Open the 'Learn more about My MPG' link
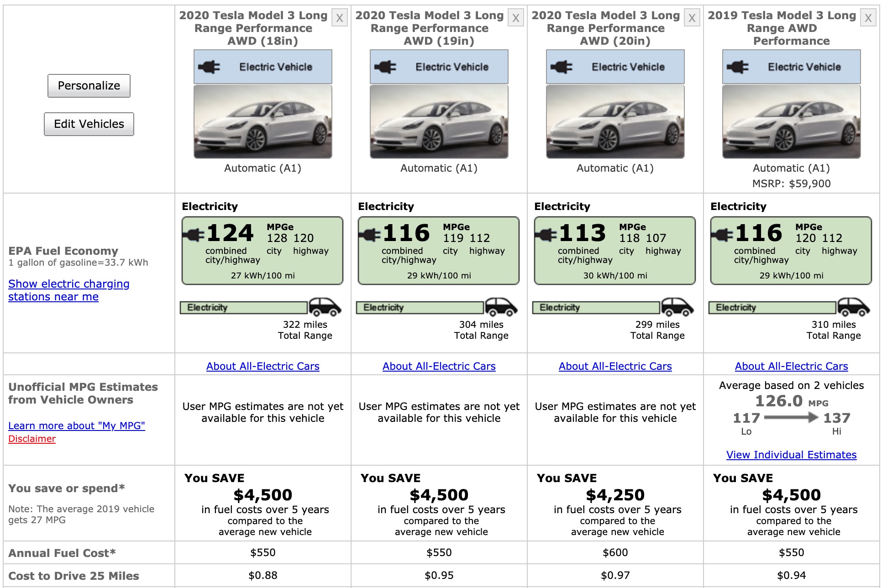 77,425
